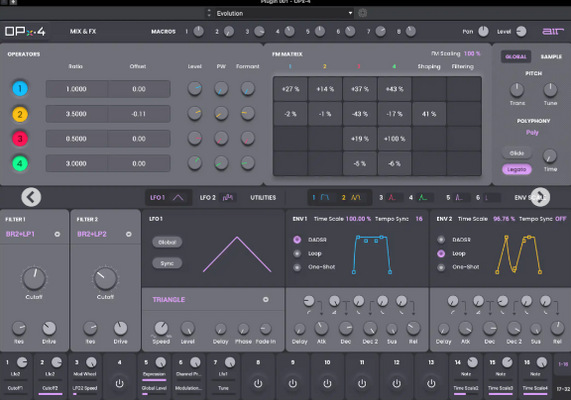Click the ENV 1 blue envelope graph

click(x=372, y=254)
